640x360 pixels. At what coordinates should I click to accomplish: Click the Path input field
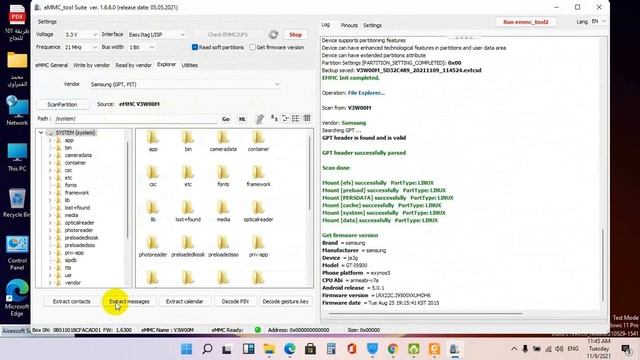click(136, 119)
